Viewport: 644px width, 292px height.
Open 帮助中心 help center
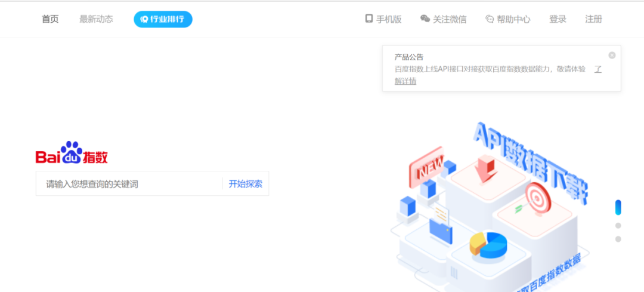[513, 19]
